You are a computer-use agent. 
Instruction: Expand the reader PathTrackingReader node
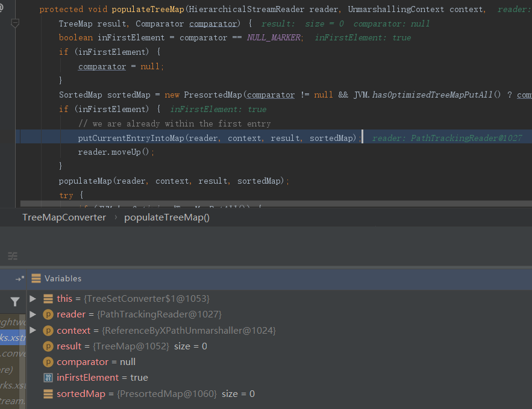(x=33, y=314)
